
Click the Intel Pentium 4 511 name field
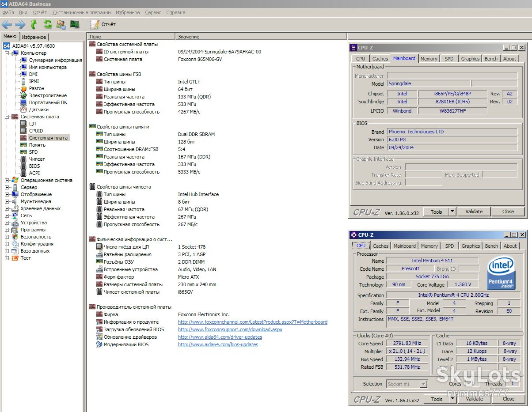432,261
